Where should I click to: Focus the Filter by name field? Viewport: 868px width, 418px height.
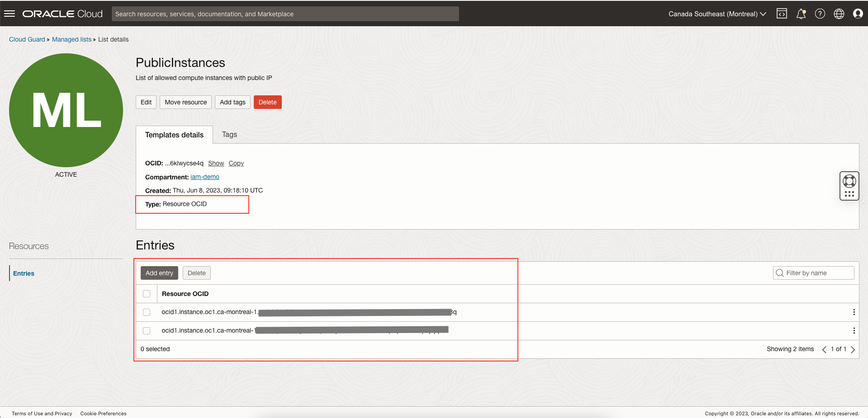tap(813, 273)
